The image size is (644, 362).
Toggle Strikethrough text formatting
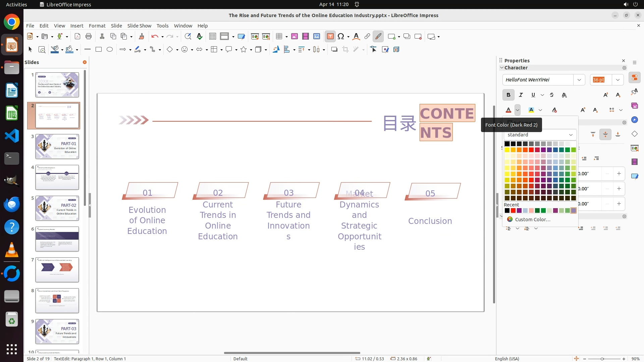552,95
